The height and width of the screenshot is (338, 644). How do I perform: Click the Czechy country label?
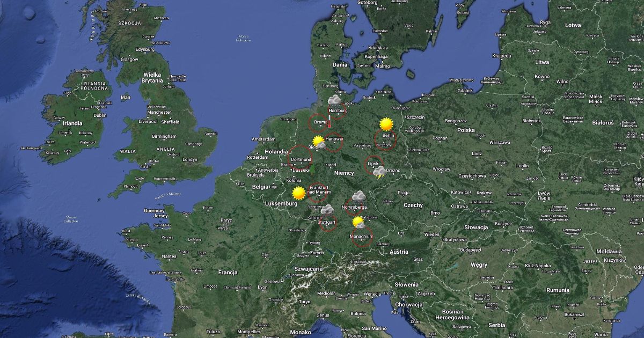(413, 205)
